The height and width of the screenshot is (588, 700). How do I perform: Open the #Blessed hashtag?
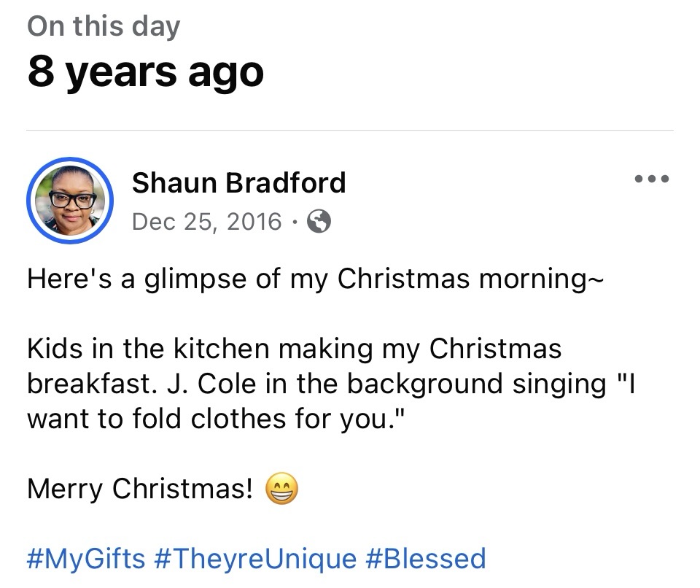coord(425,559)
